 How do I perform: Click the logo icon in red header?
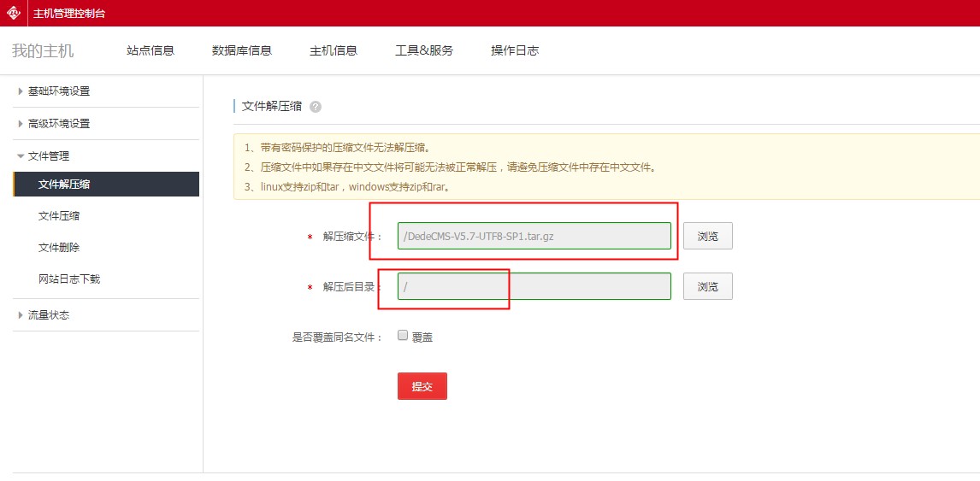(14, 13)
